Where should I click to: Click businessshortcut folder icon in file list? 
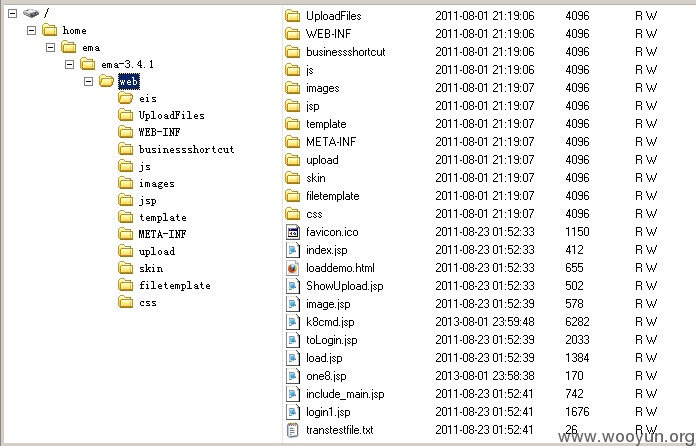pos(293,52)
